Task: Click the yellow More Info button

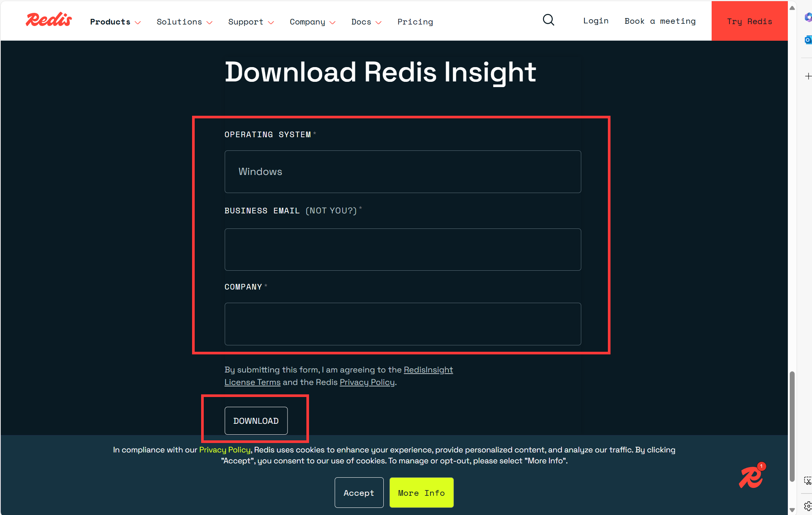Action: [x=421, y=493]
